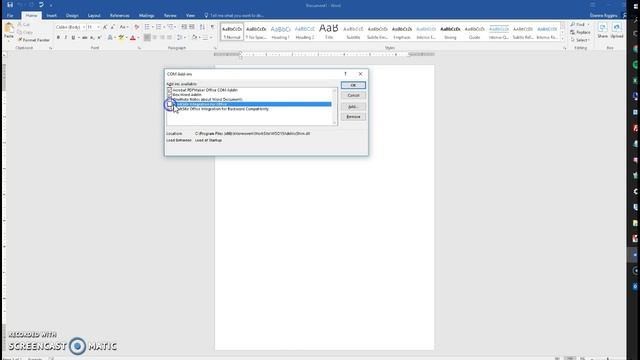Open the Windows Start button on the taskbar

635,6
